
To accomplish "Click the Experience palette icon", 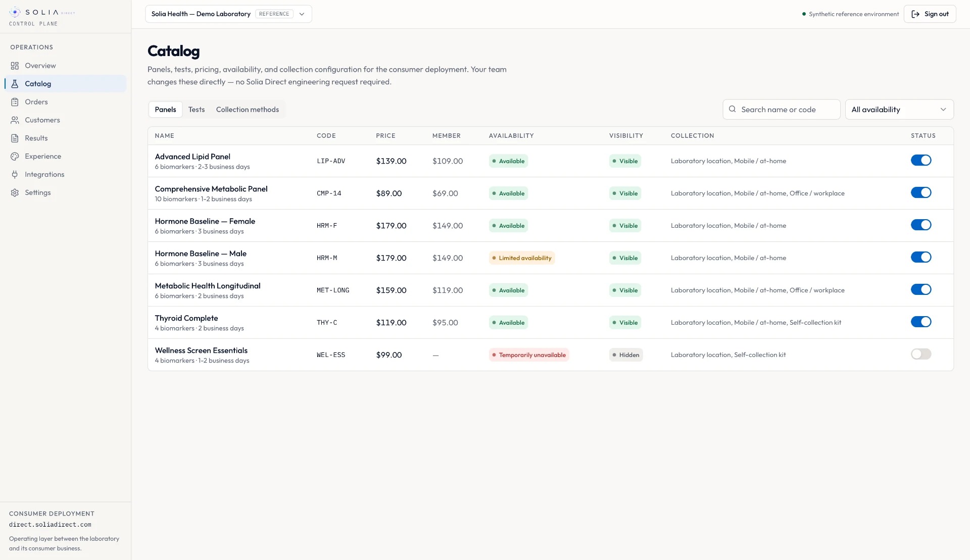I will [15, 157].
